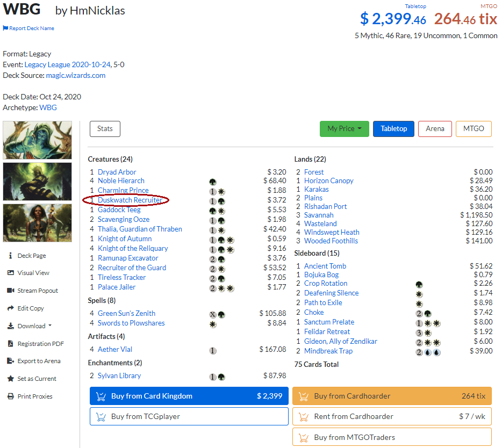Click the Tabletop total price $ 2,399.46
Image resolution: width=502 pixels, height=448 pixels.
coord(393,19)
